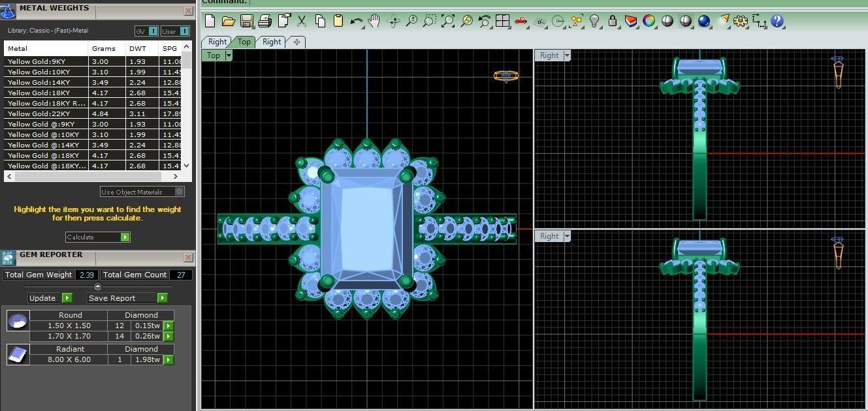Select the Pan hand tool
Screen dimensions: 868x411
tap(374, 21)
